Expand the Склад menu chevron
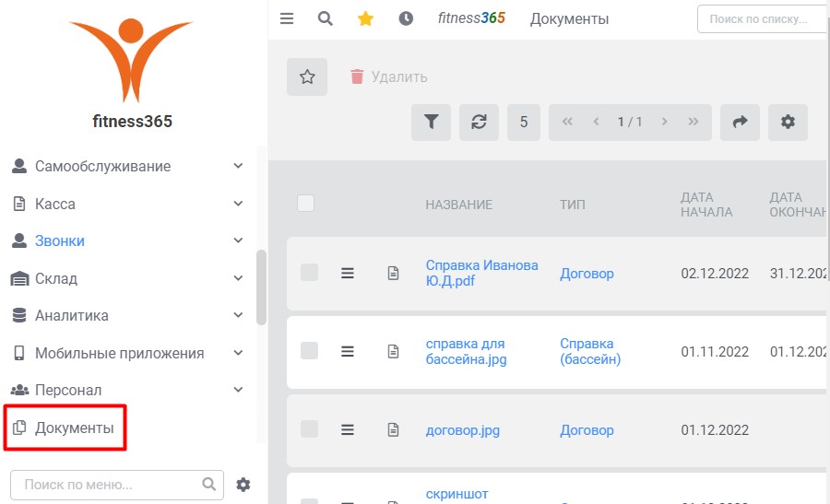The width and height of the screenshot is (830, 504). click(x=238, y=278)
